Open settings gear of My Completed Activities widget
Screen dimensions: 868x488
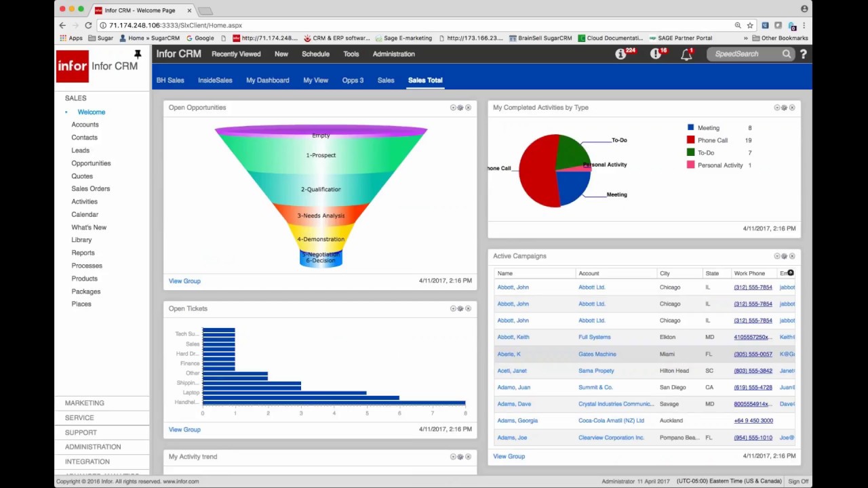785,108
